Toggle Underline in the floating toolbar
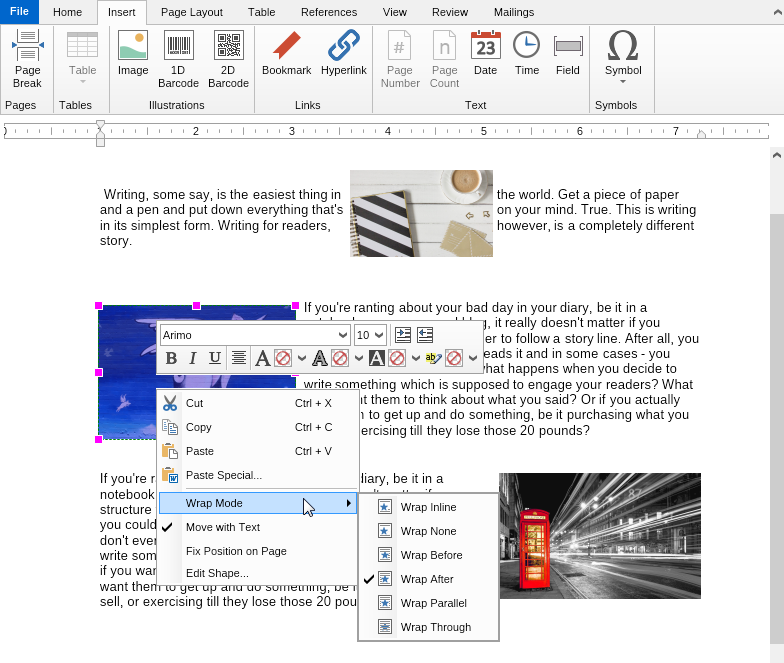Viewport: 784px width, 663px height. (214, 358)
